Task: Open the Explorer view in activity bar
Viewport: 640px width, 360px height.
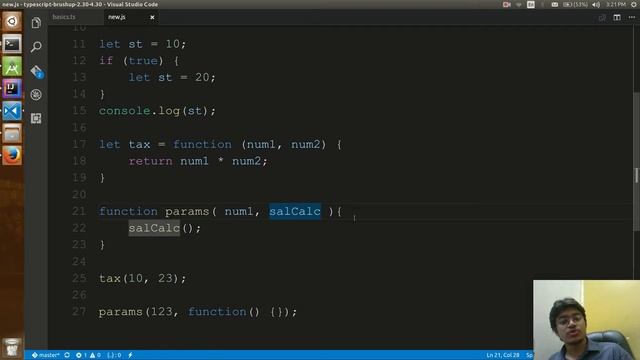Action: click(x=36, y=23)
